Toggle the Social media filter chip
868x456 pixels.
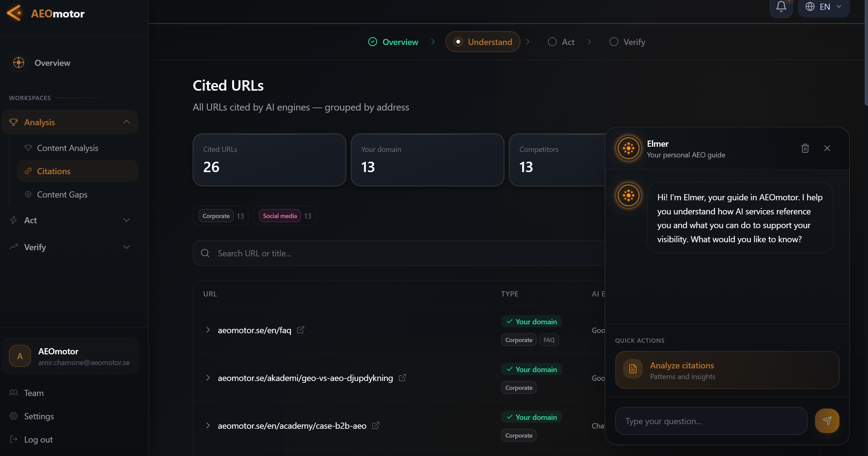(280, 216)
